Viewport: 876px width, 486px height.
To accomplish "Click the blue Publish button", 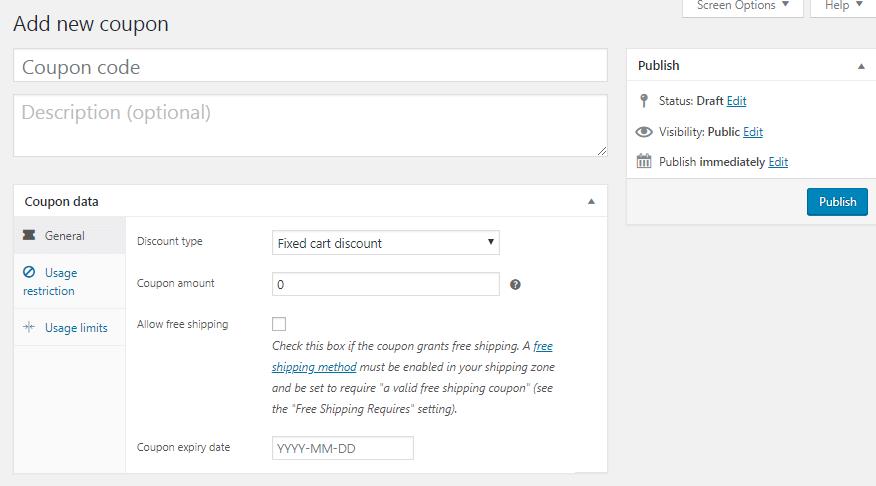I will pyautogui.click(x=837, y=202).
